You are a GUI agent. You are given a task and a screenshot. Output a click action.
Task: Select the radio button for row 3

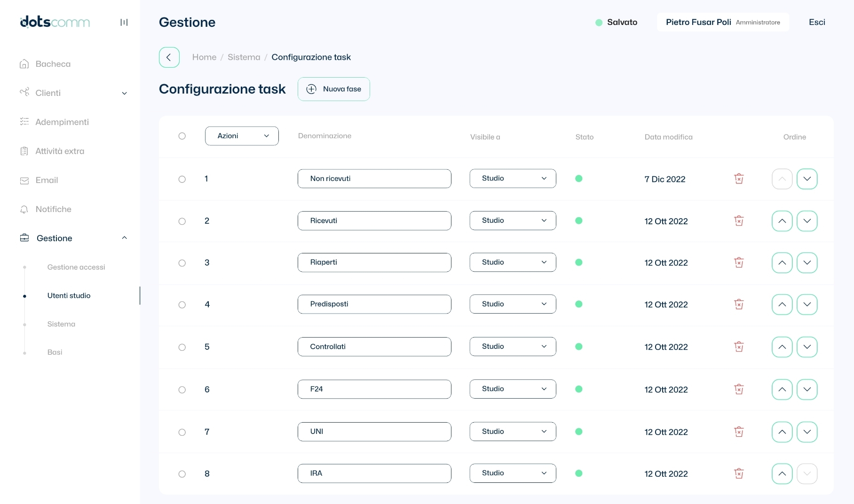tap(182, 263)
